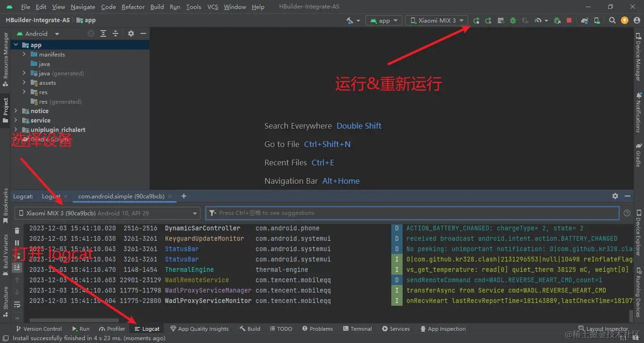Minimize the Logcat tool window
This screenshot has height=343, width=644.
pyautogui.click(x=627, y=196)
